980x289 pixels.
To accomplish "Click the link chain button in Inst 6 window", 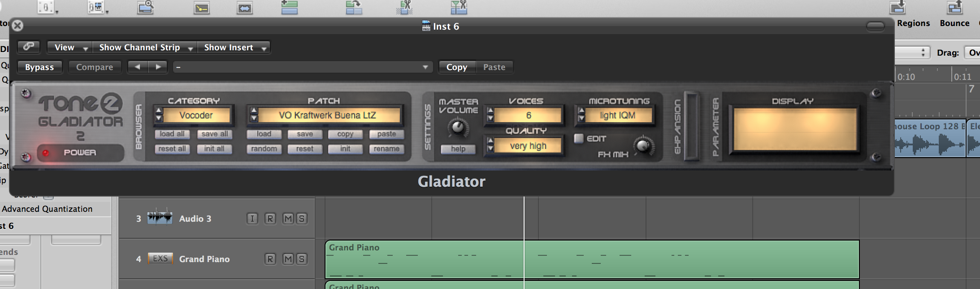I will tap(29, 47).
